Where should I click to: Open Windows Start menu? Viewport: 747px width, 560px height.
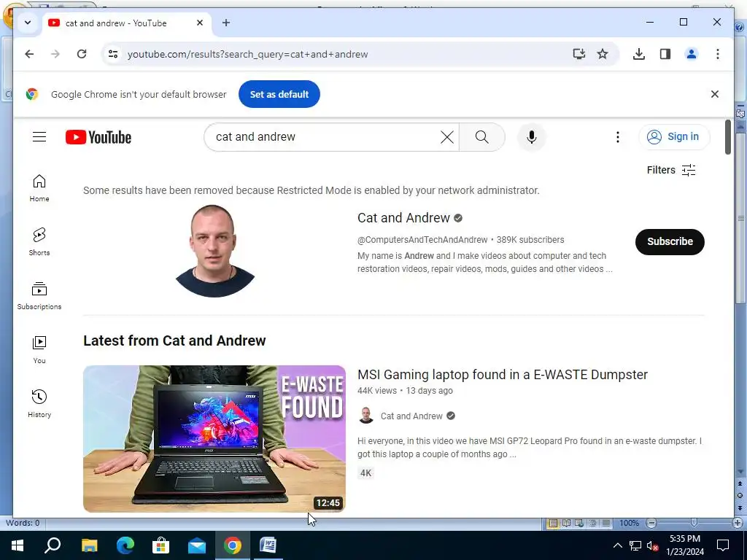coord(18,545)
